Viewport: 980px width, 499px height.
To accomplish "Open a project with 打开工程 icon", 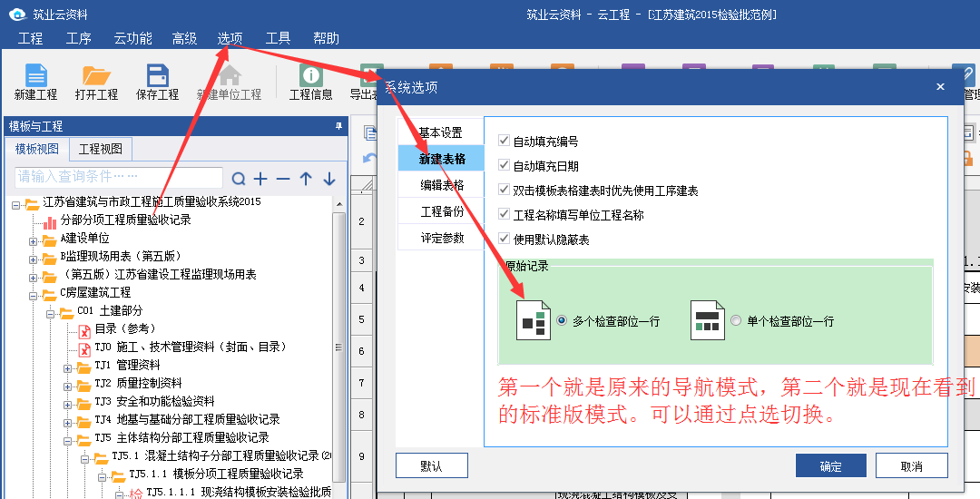I will coord(96,77).
